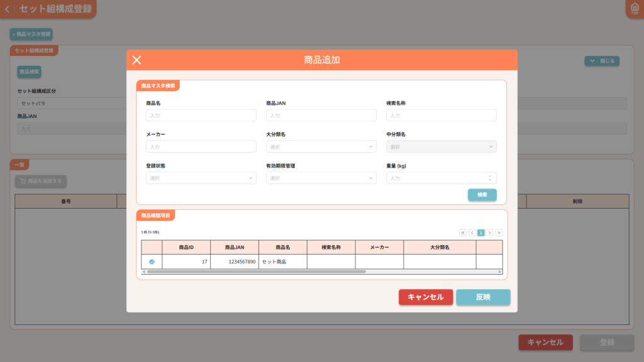Go to previous results page
This screenshot has width=644, height=362.
[x=472, y=233]
